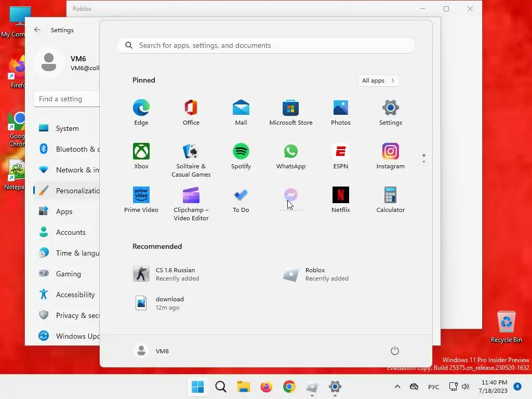Viewport: 532px width, 399px height.
Task: Open the Messenger pinned icon
Action: click(291, 195)
